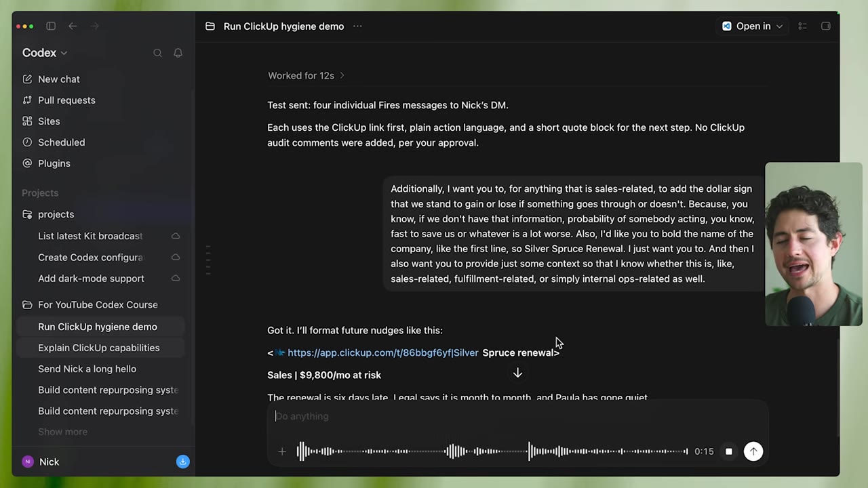Open search in the Codex sidebar
Screen dimensions: 868x488
coord(157,53)
